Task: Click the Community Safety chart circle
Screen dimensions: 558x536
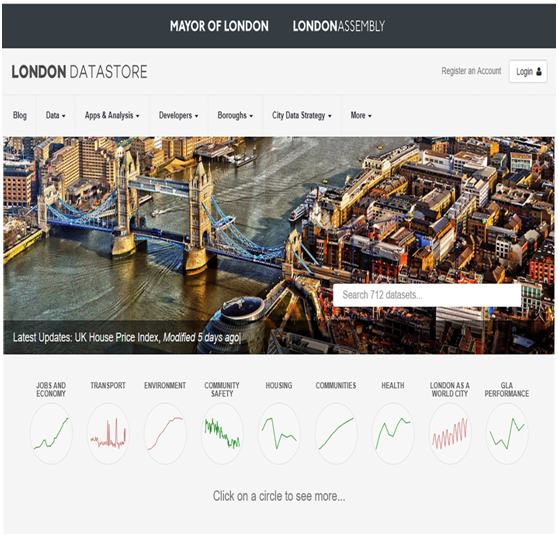Action: (x=222, y=433)
